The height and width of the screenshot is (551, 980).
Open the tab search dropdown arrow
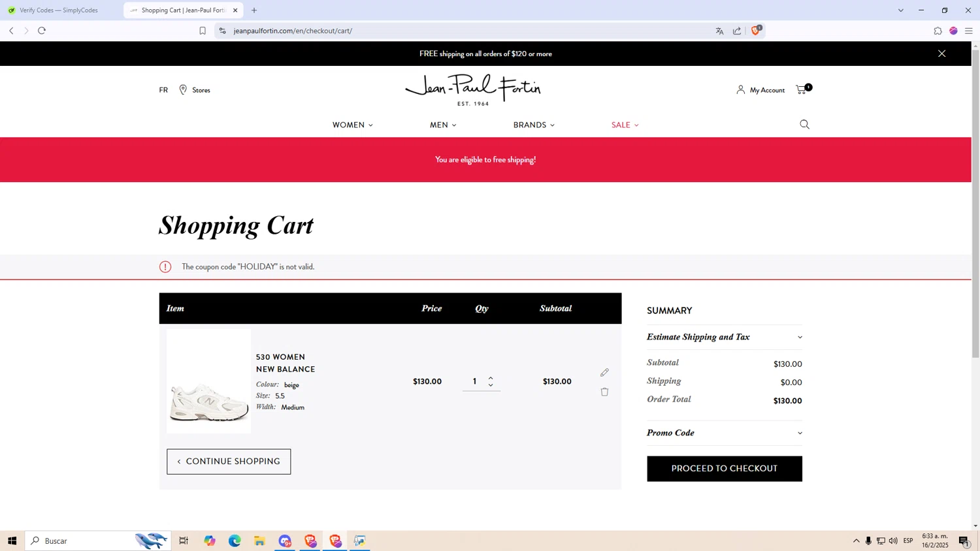click(x=900, y=10)
